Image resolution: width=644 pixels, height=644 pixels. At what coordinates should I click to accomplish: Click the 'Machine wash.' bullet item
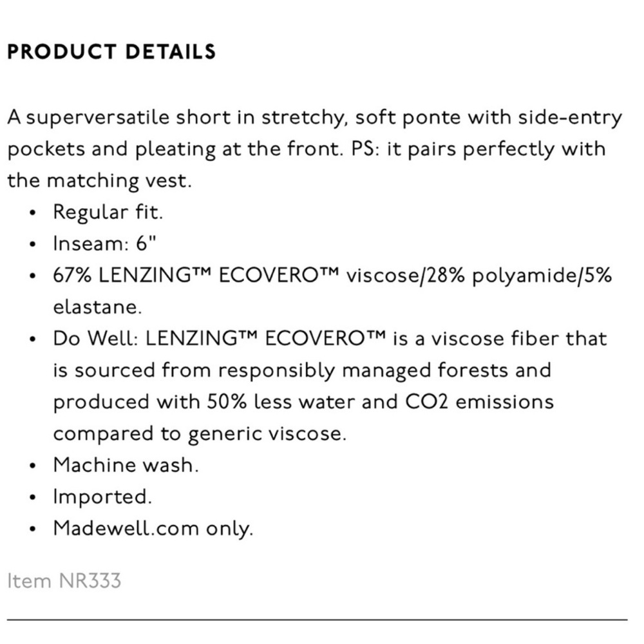(x=126, y=465)
